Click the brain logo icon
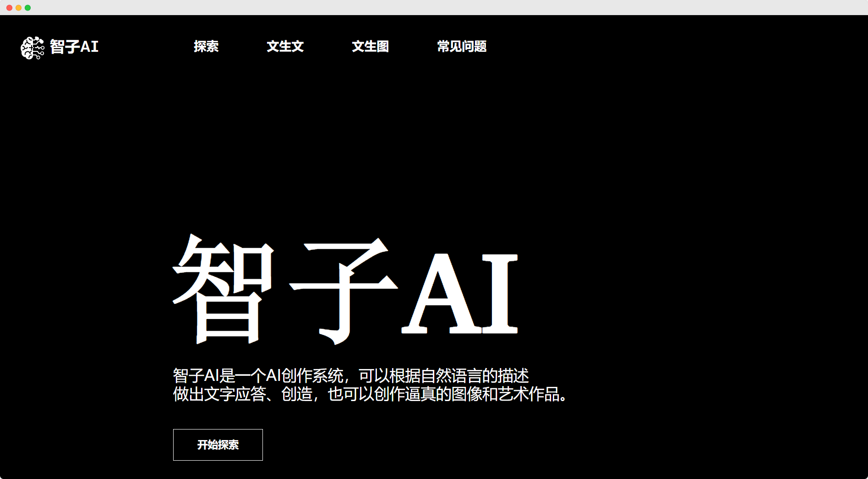This screenshot has height=479, width=868. 33,48
